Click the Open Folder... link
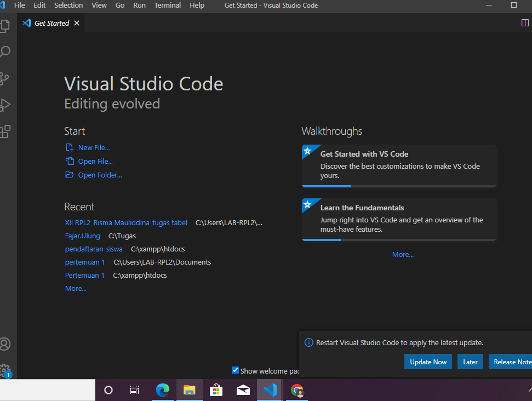Image resolution: width=532 pixels, height=401 pixels. pyautogui.click(x=100, y=175)
